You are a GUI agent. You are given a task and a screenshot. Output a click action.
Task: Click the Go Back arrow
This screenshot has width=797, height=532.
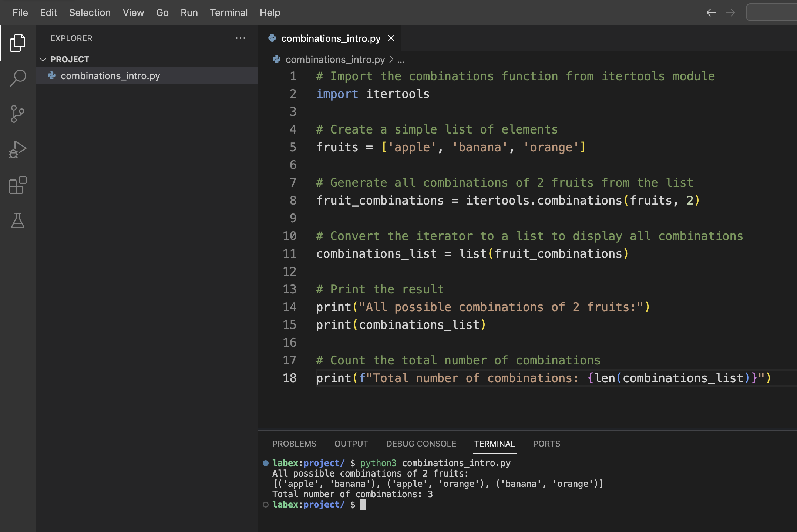click(711, 13)
